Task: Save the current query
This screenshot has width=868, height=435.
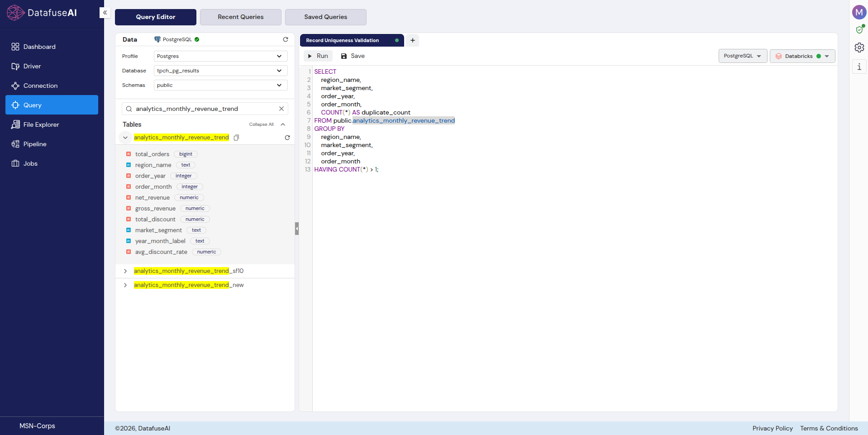Action: click(353, 56)
